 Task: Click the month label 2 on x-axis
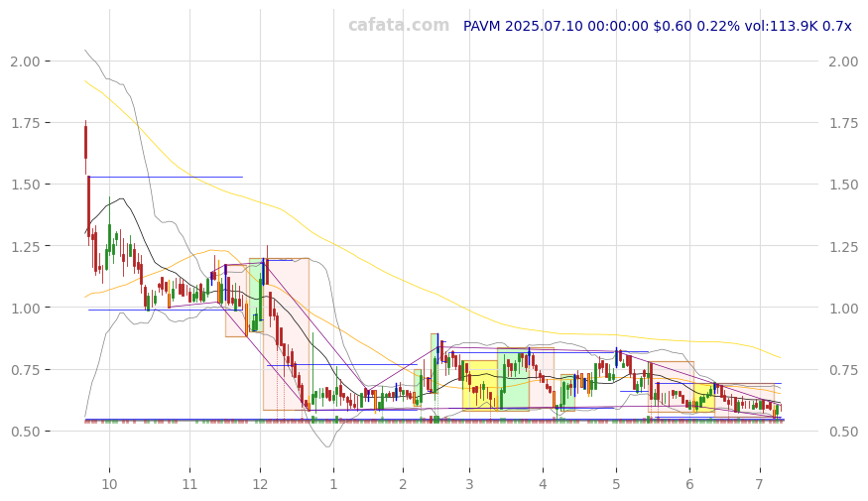point(403,484)
